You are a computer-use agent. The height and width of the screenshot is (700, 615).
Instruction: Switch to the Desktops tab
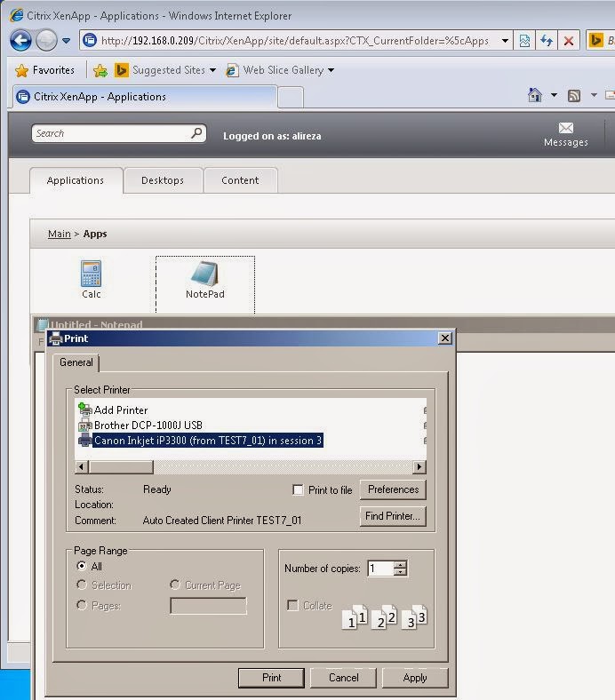coord(163,180)
